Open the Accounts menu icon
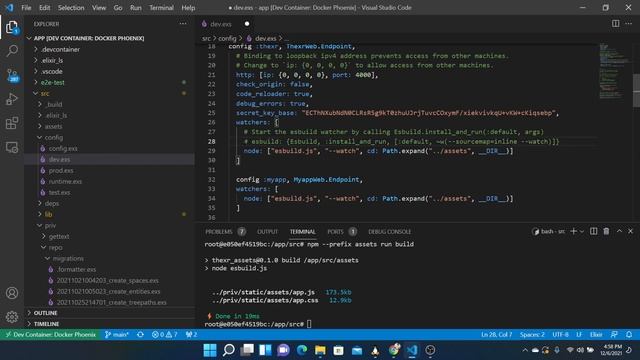Image resolution: width=640 pixels, height=360 pixels. (12, 293)
